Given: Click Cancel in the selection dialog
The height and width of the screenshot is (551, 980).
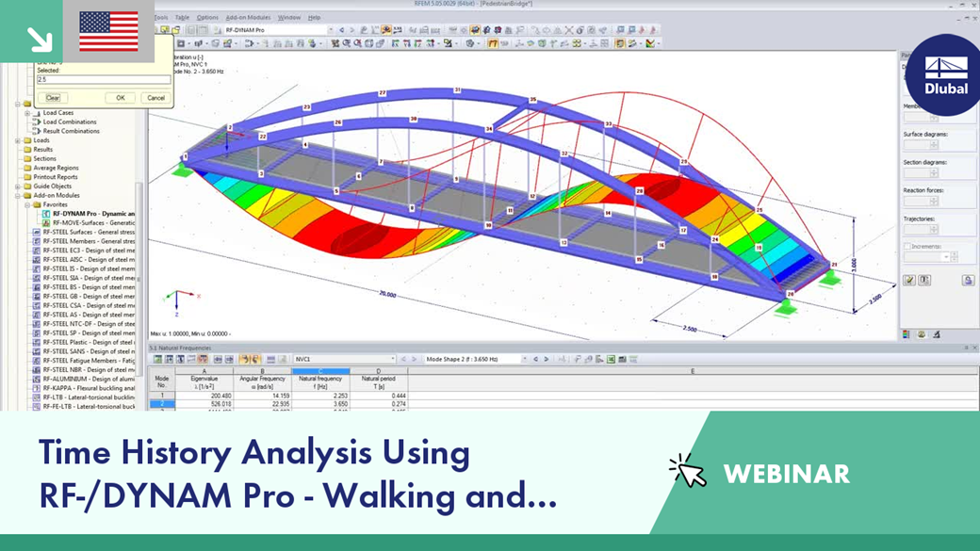Looking at the screenshot, I should pyautogui.click(x=155, y=98).
